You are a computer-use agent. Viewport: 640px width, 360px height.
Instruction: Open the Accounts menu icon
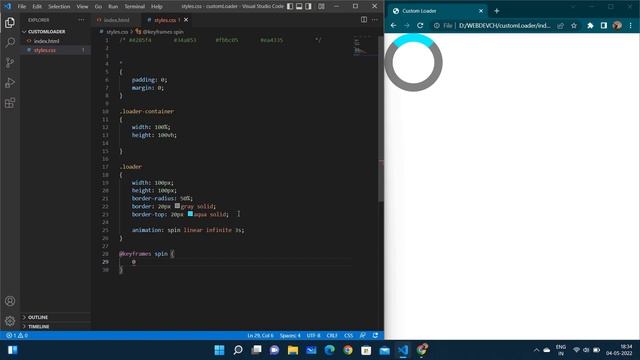tap(10, 301)
